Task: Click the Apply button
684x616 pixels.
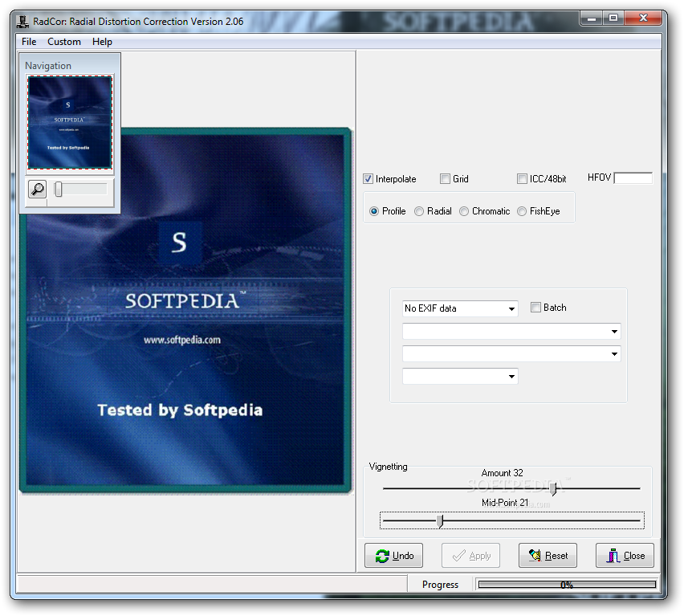Action: pos(470,555)
